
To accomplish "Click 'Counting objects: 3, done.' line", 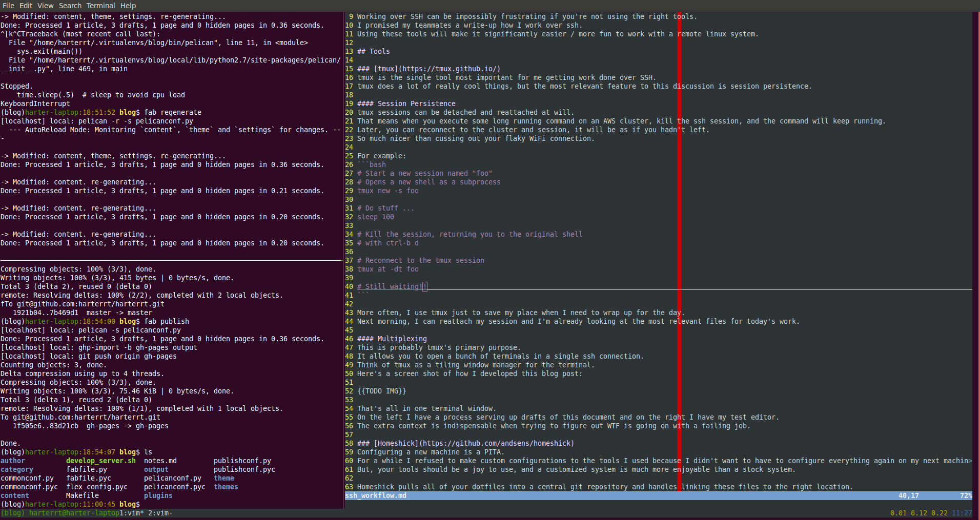I will (x=54, y=365).
